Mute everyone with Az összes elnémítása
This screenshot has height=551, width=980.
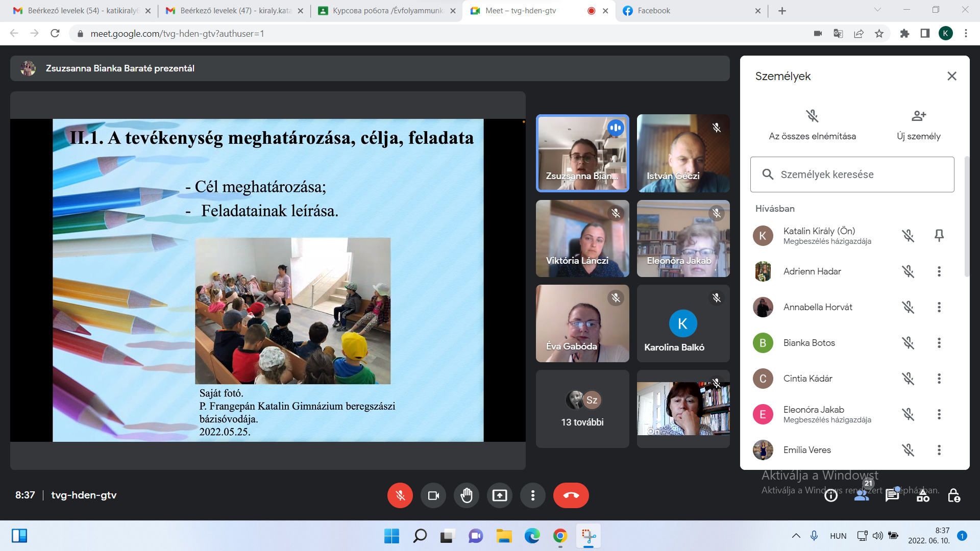(812, 116)
